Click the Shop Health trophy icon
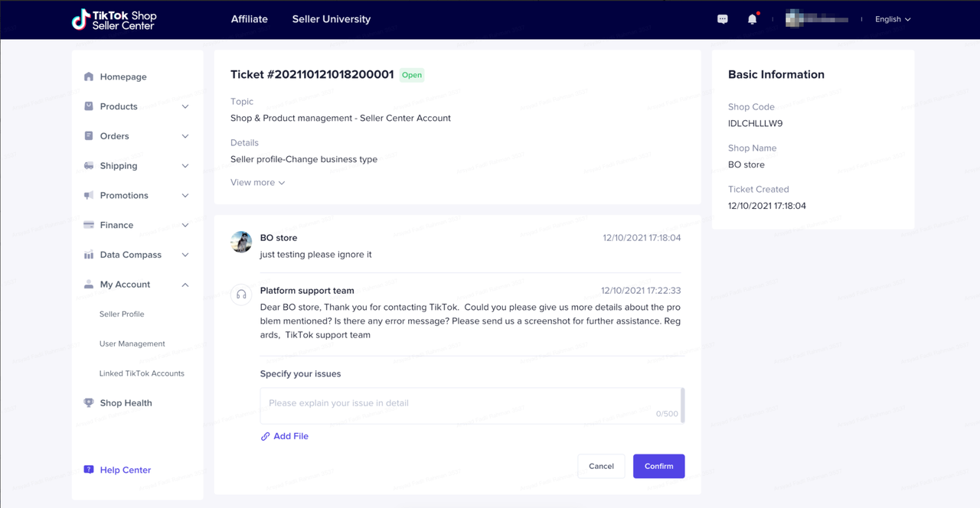This screenshot has width=980, height=508. click(89, 403)
